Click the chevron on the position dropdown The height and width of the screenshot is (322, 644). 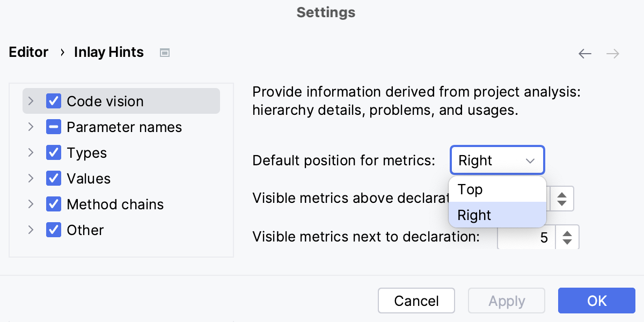coord(530,160)
